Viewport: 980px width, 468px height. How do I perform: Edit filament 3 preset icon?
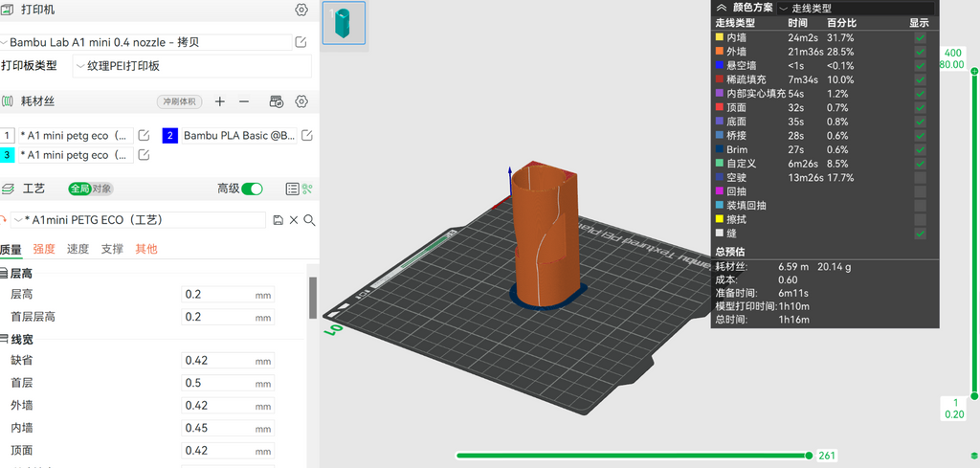click(x=144, y=155)
